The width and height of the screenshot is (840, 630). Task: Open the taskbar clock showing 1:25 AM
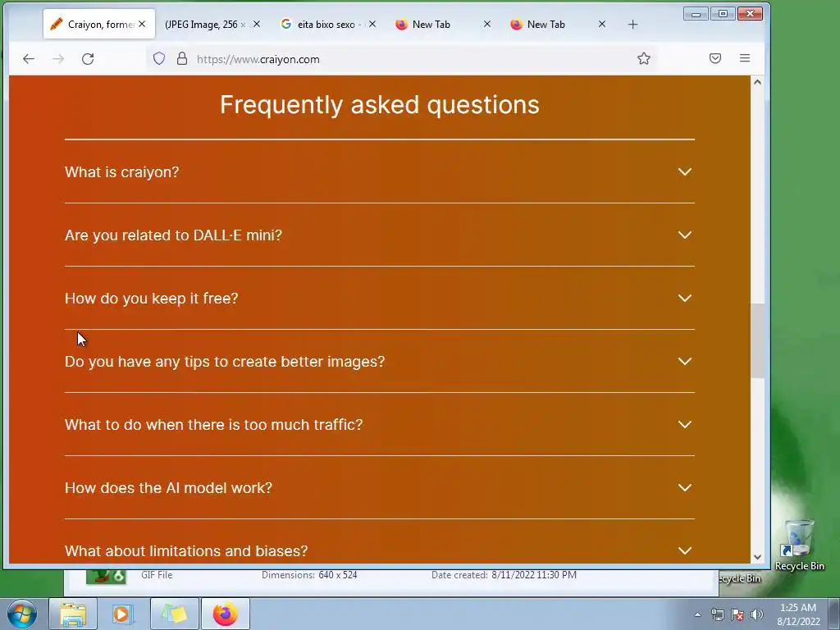[798, 614]
